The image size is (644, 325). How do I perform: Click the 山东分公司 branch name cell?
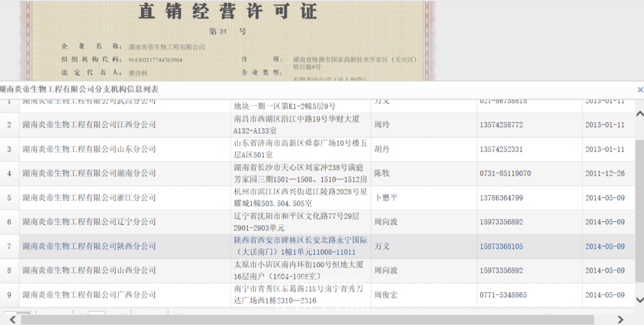(x=89, y=149)
